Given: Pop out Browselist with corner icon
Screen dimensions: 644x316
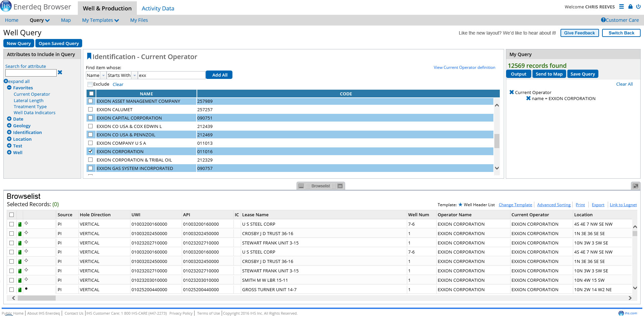Looking at the screenshot, I should (x=636, y=186).
